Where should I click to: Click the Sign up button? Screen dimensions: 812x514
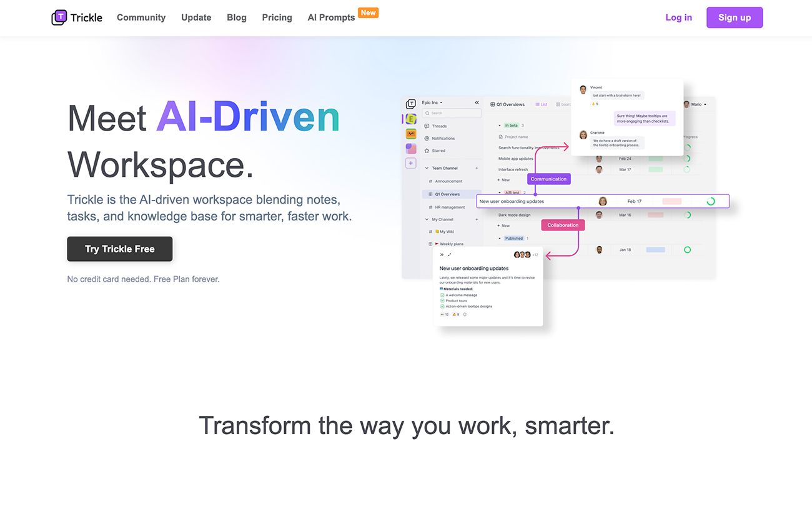pyautogui.click(x=734, y=17)
